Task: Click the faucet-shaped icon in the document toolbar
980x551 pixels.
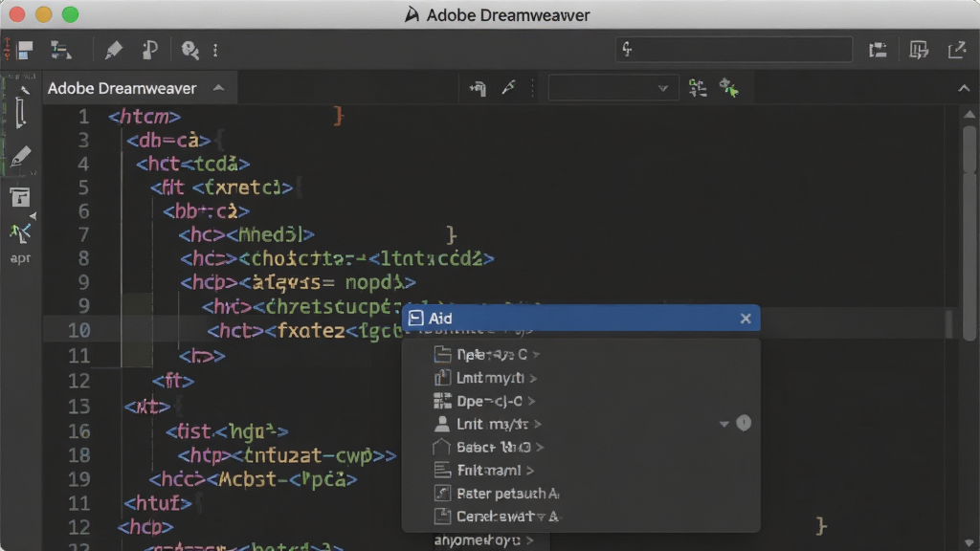Action: pos(479,89)
